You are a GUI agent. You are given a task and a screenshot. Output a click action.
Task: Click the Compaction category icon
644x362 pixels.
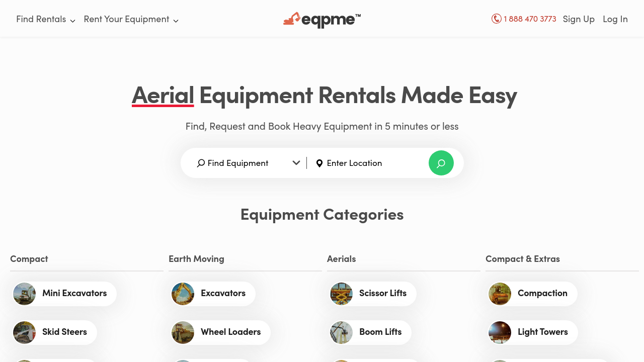(500, 294)
